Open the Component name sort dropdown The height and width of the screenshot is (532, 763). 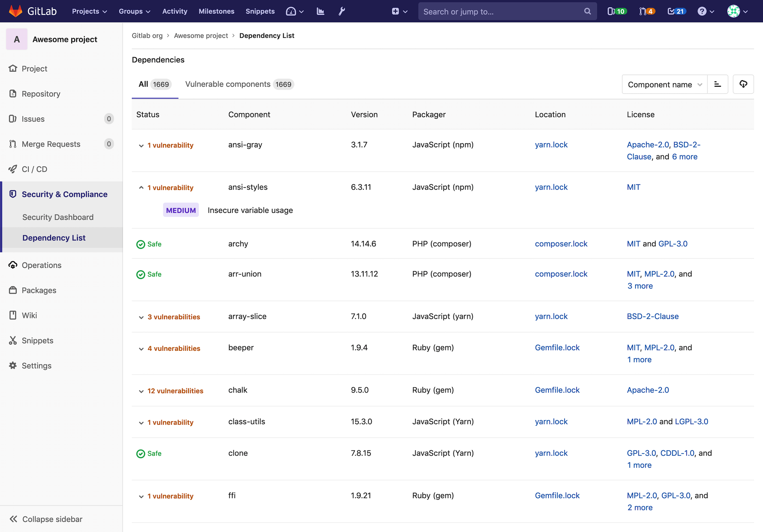point(664,84)
